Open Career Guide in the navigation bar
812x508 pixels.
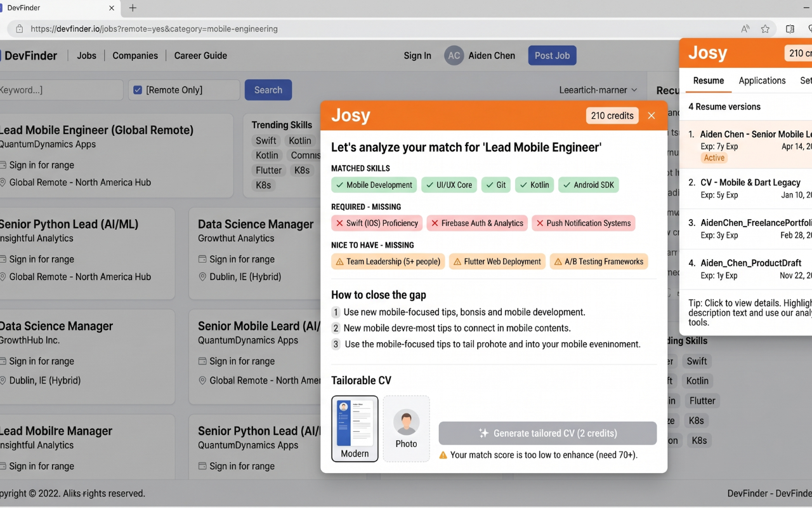pyautogui.click(x=200, y=55)
